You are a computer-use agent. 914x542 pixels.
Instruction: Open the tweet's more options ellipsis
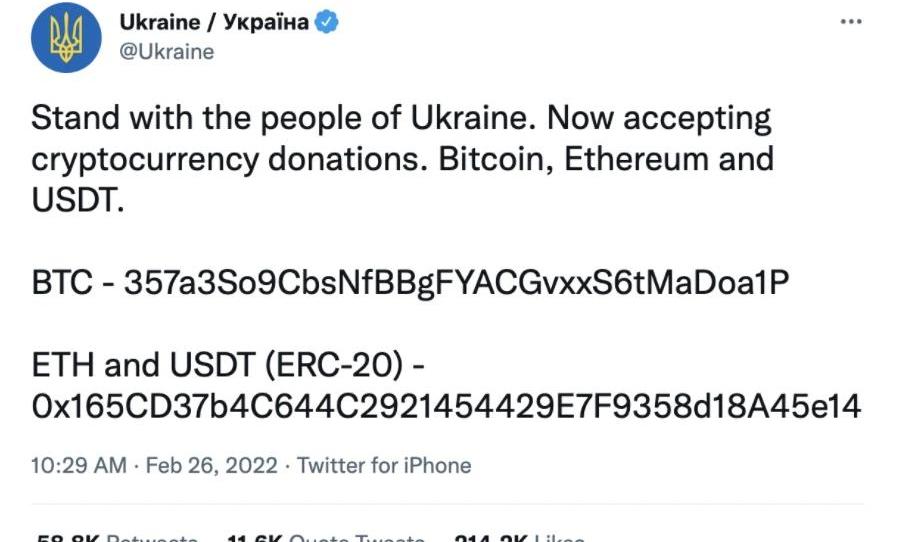[x=850, y=22]
